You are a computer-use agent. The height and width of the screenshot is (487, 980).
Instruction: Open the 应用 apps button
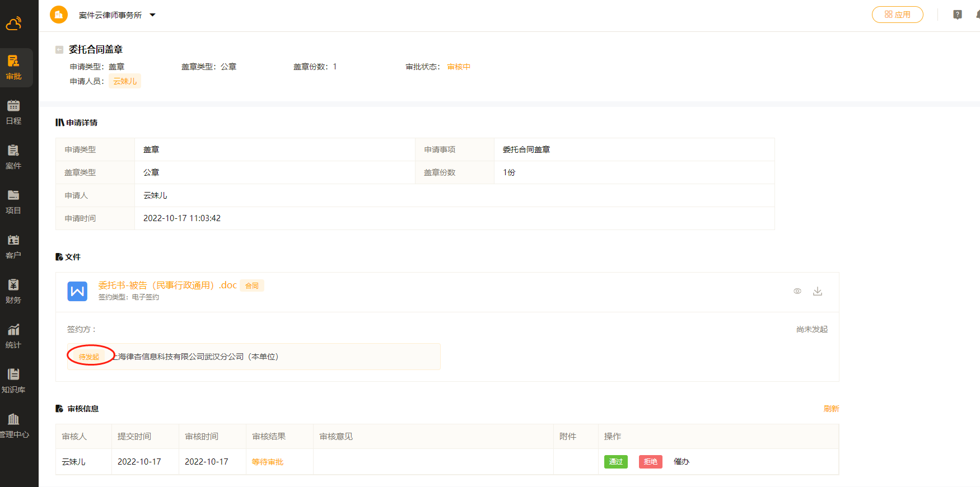pyautogui.click(x=897, y=15)
